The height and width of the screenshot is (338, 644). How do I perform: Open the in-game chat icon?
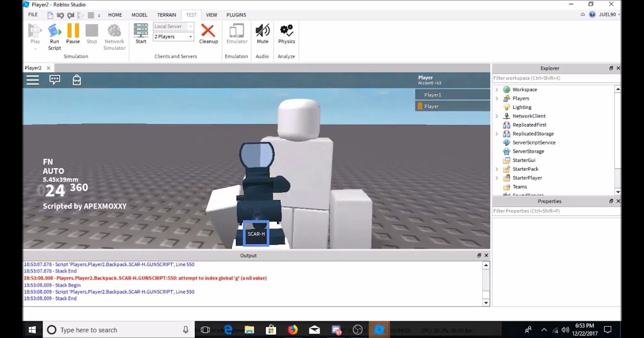tap(55, 80)
